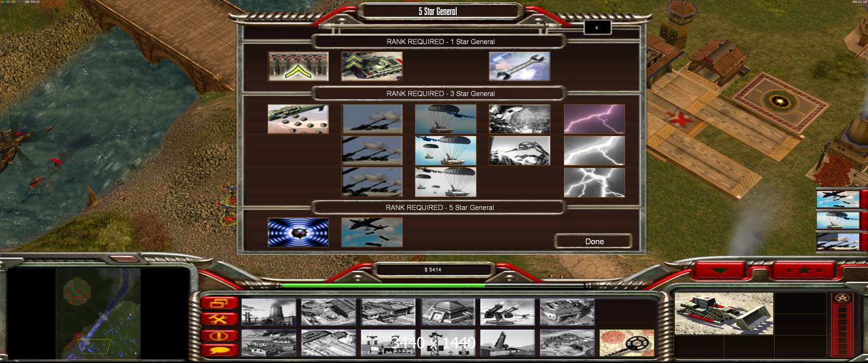Click the minimap radar display
Viewport: 868px width, 363px height.
[98, 313]
